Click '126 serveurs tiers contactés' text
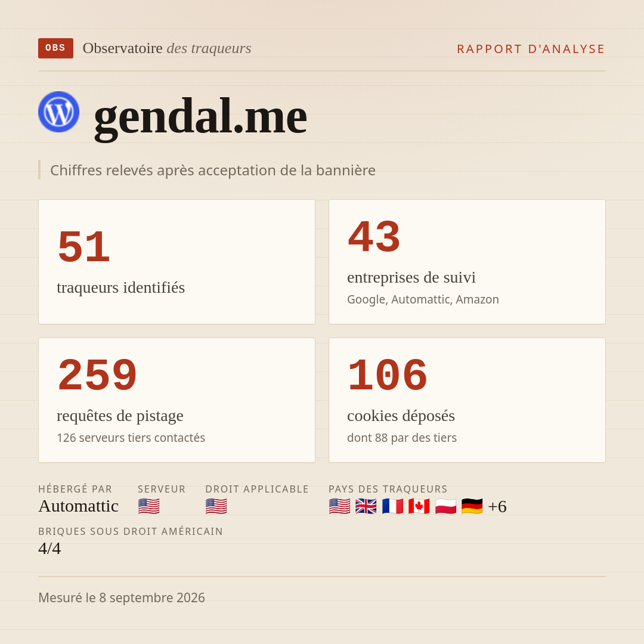 click(x=131, y=438)
